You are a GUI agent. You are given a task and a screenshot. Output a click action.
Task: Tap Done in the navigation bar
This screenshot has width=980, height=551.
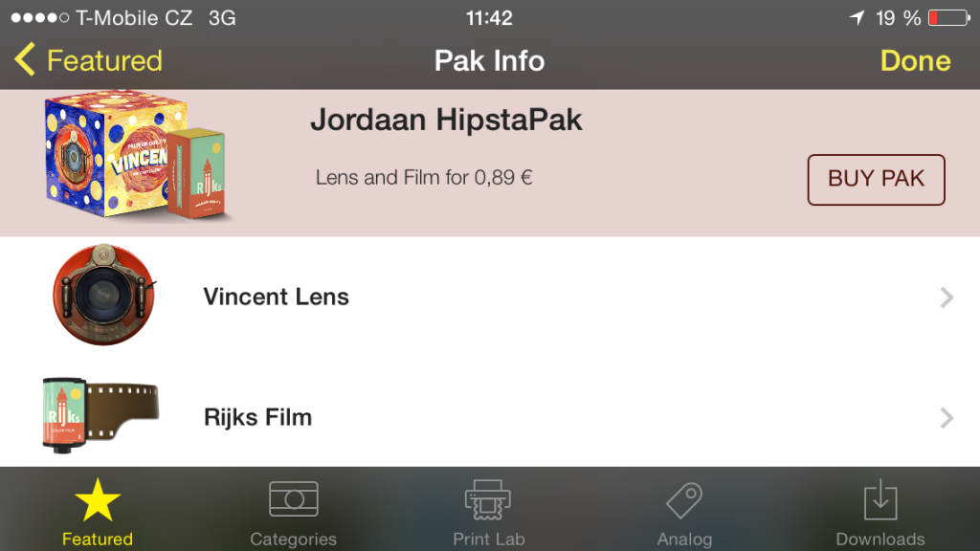[x=916, y=60]
